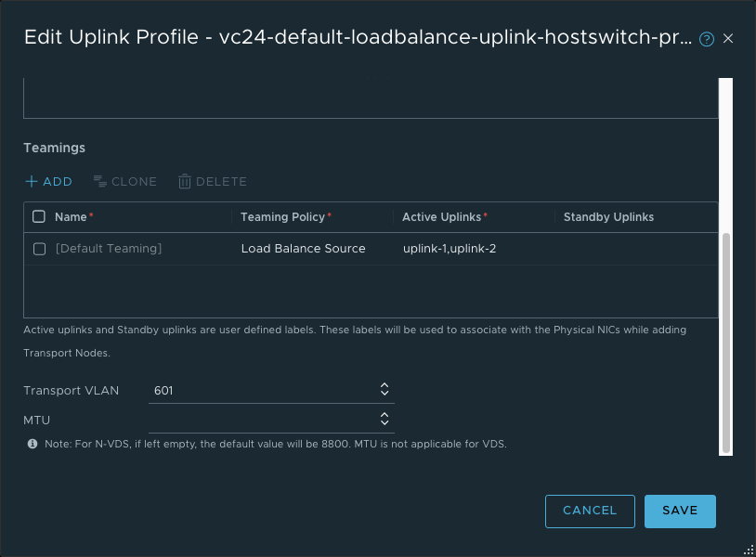Sort by the Teaming Policy column header
This screenshot has height=557, width=756.
click(x=282, y=217)
